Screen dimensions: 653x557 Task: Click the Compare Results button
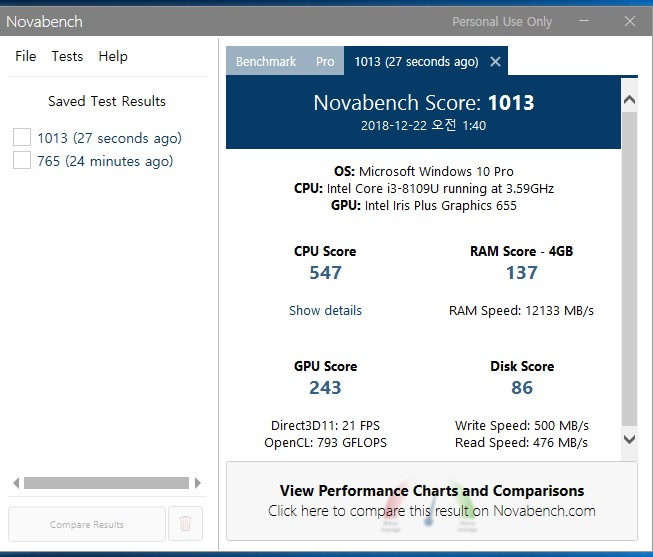(x=87, y=524)
